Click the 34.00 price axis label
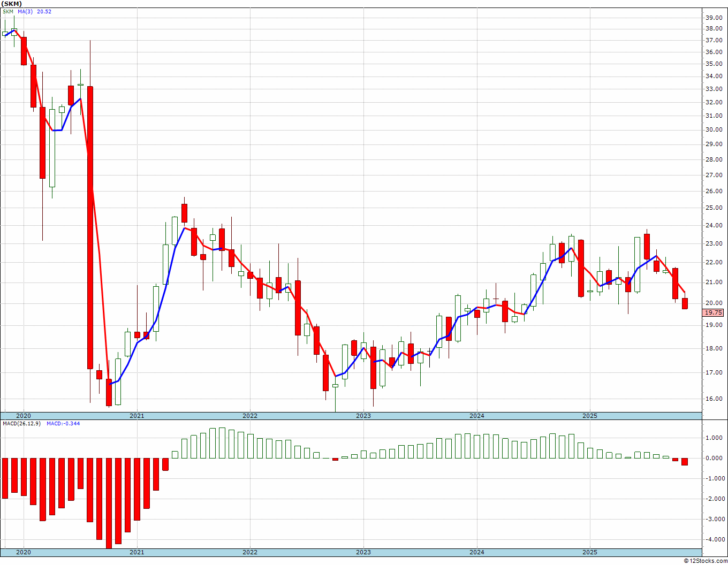This screenshot has height=565, width=728. [713, 76]
